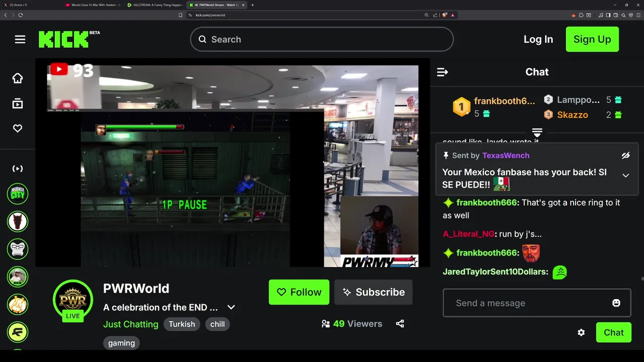Open chat settings gear
The image size is (644, 362).
tap(581, 332)
